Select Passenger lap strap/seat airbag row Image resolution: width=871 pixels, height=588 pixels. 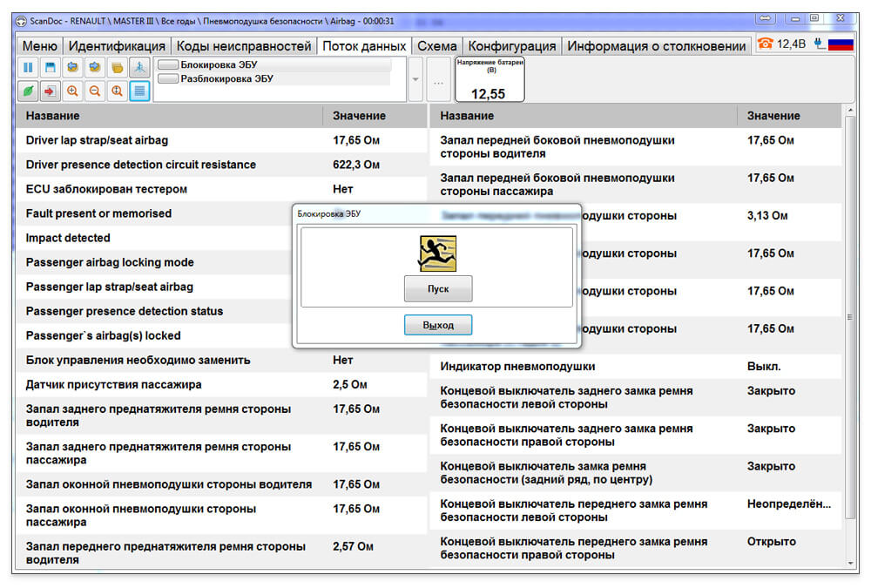[154, 287]
